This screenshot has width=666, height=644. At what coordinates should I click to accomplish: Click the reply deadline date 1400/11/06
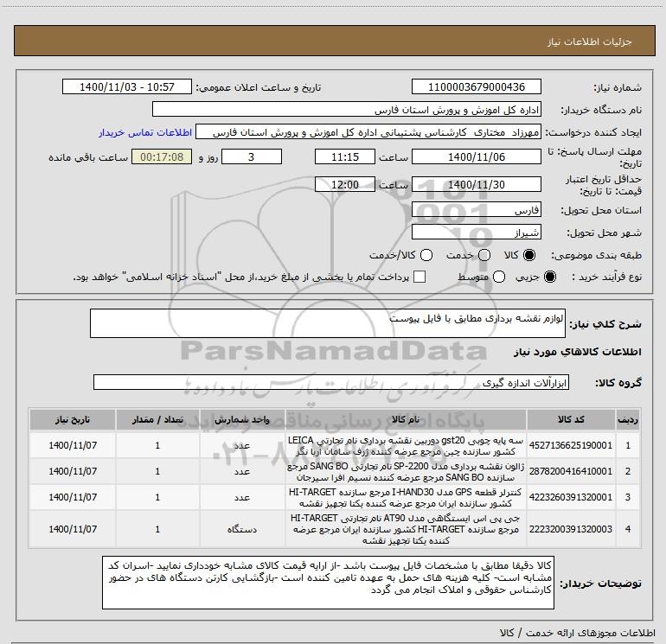click(x=476, y=156)
